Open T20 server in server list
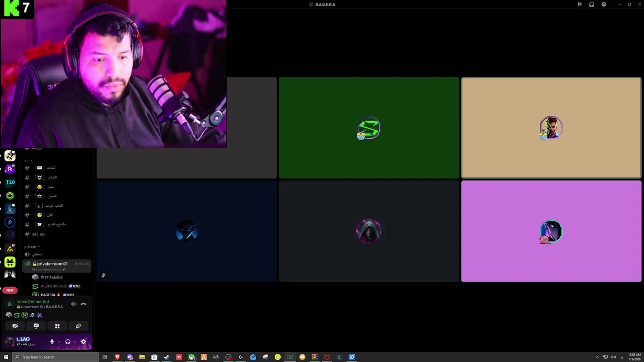 (10, 183)
